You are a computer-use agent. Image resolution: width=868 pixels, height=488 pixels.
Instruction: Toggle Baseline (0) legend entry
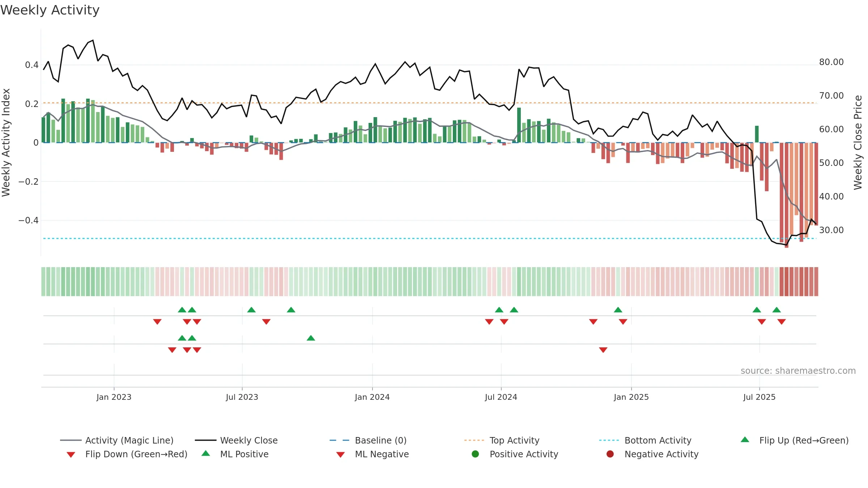click(368, 440)
